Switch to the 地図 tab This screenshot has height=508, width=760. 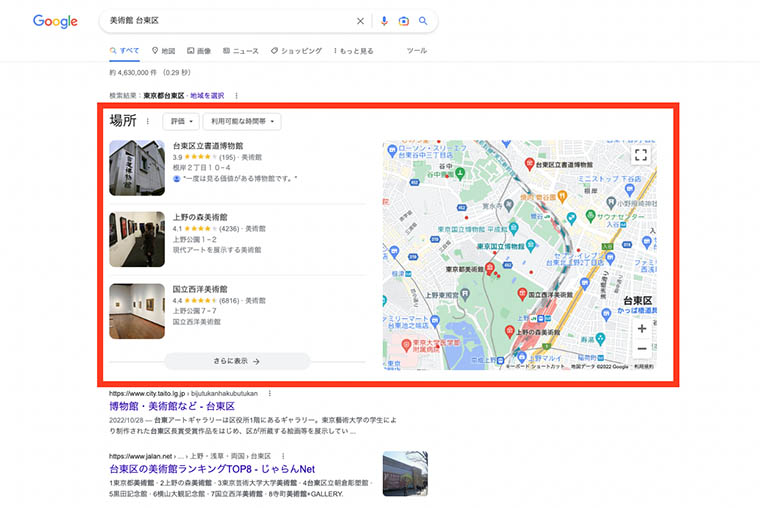(x=163, y=51)
